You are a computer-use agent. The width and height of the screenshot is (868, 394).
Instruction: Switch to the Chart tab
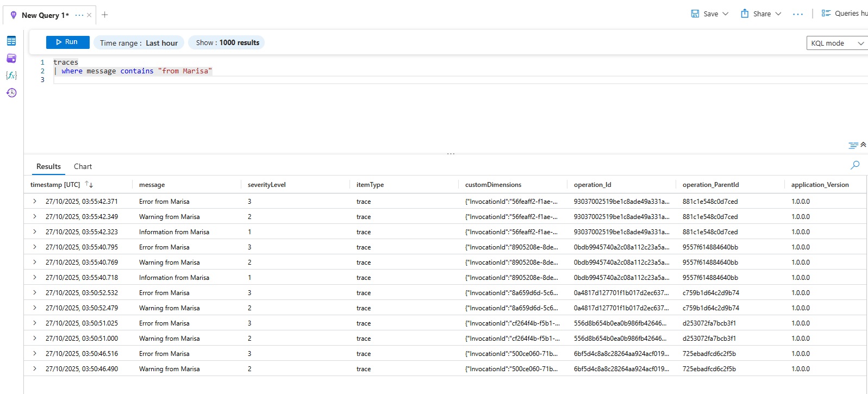83,166
